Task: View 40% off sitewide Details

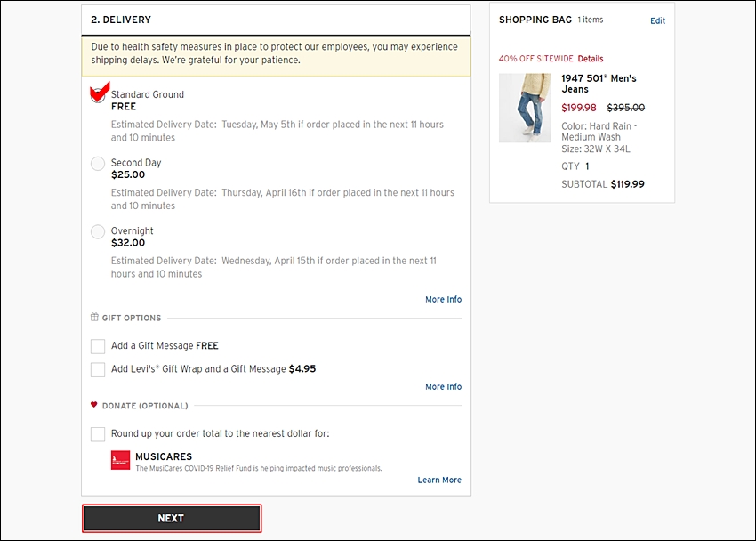Action: (x=591, y=59)
